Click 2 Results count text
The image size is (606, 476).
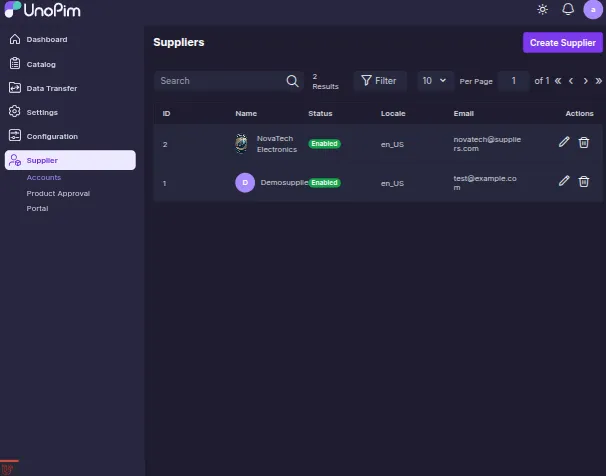point(325,82)
